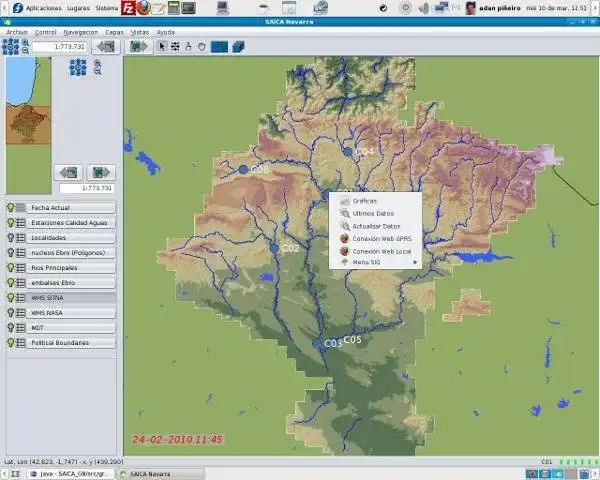Click the forward-view button under the overview map
Viewport: 600px width, 480px height.
[x=101, y=173]
